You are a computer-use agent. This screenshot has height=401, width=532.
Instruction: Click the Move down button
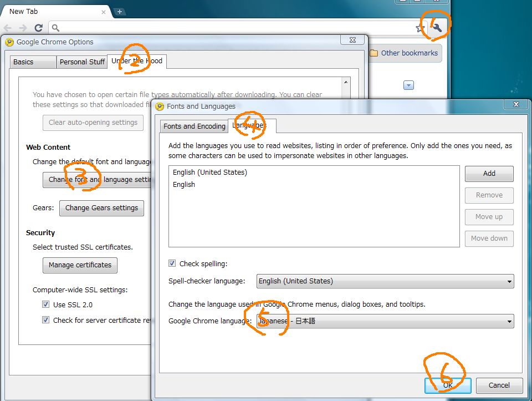(x=489, y=238)
